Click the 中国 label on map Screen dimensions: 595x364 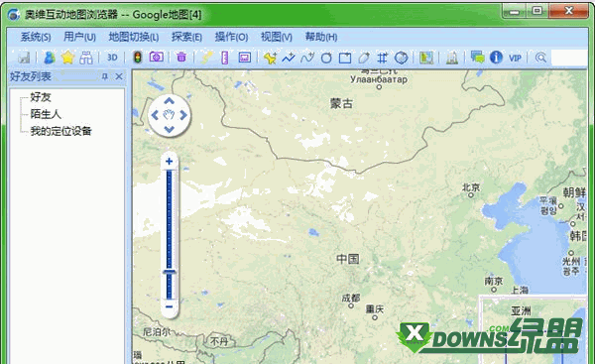click(x=348, y=259)
